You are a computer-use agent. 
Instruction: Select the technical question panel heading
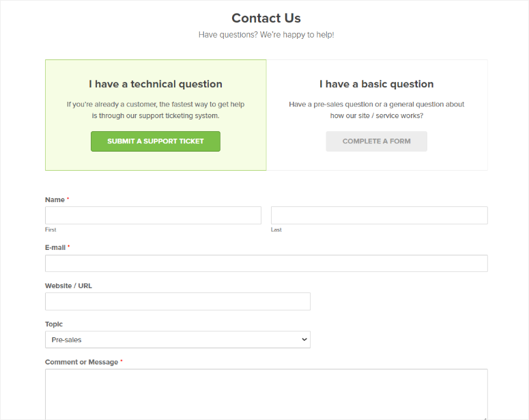156,84
